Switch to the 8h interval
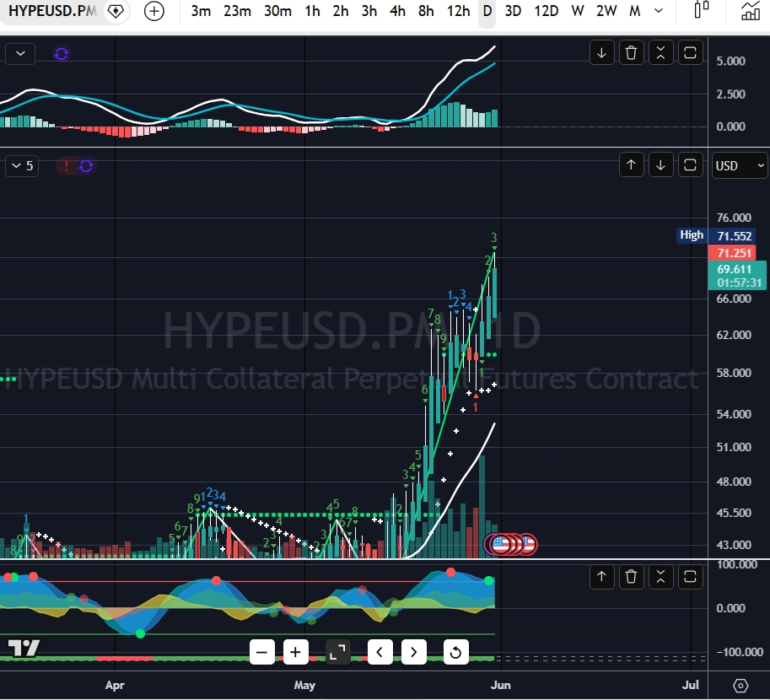 tap(426, 11)
